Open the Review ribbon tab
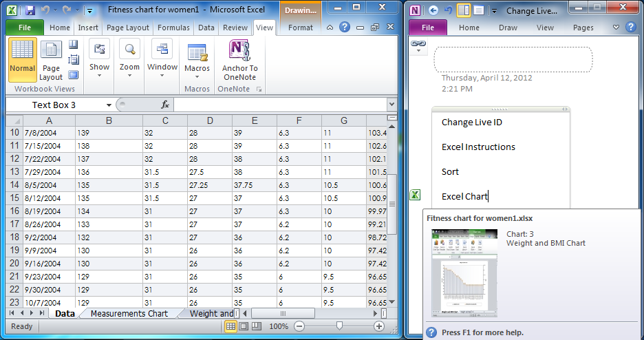This screenshot has height=340, width=644. tap(235, 28)
